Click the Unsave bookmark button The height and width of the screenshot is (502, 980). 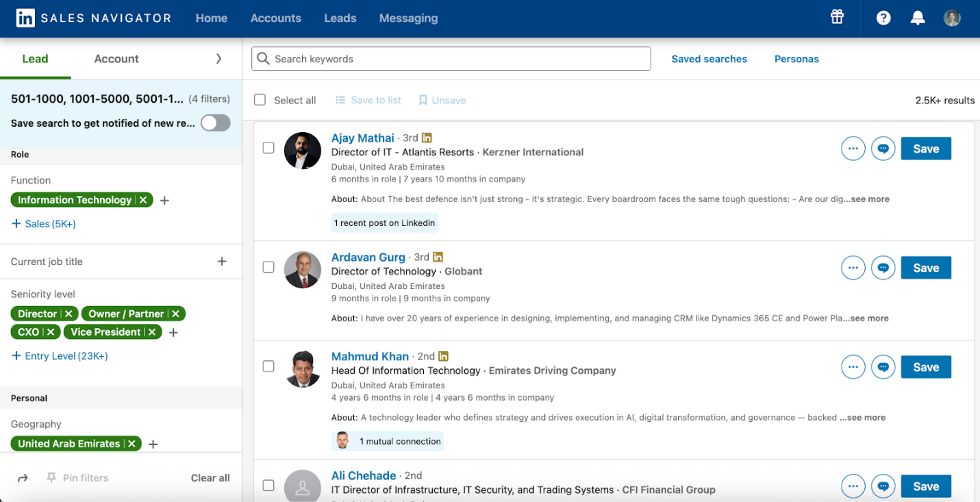tap(442, 100)
